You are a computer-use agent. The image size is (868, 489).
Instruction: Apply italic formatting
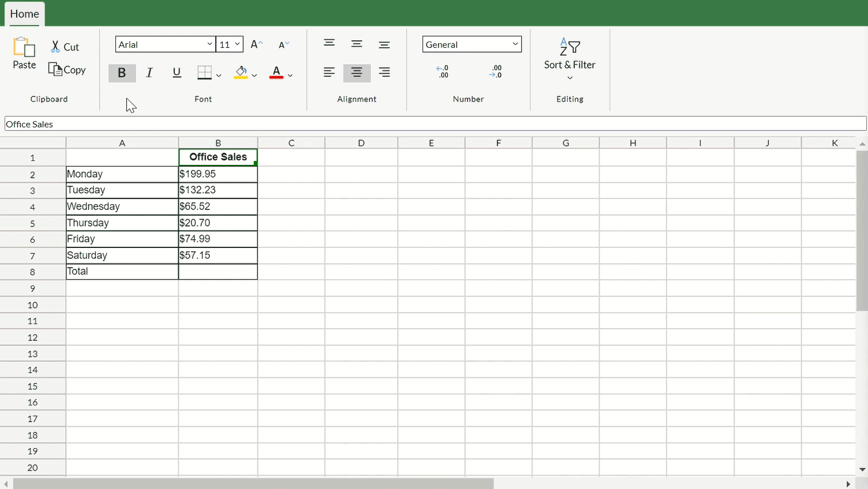(x=149, y=73)
